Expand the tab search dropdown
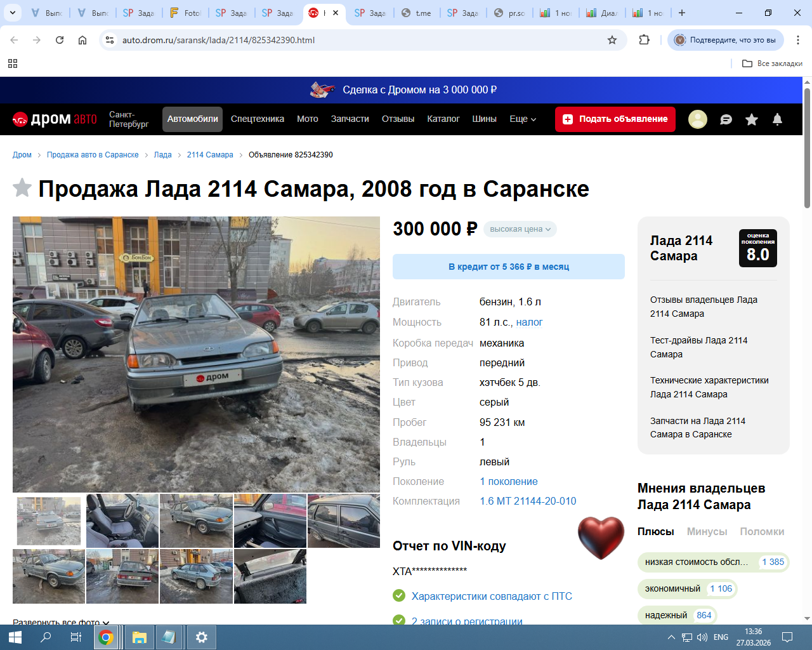 (x=13, y=13)
